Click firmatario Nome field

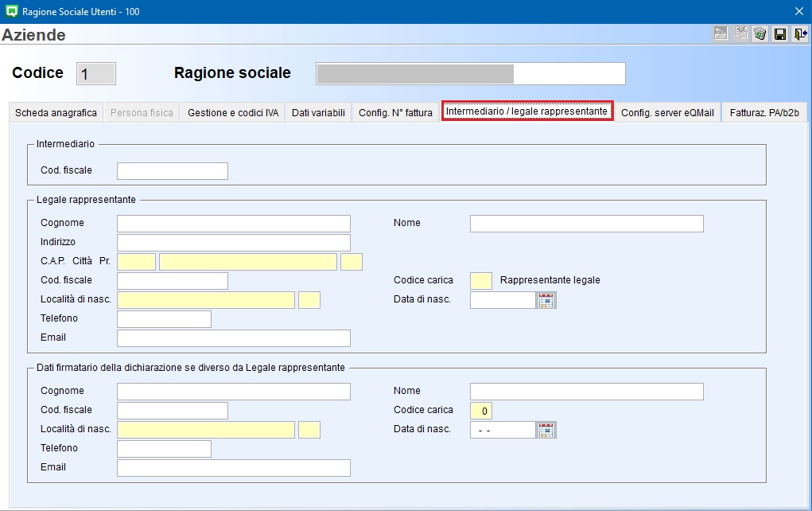point(587,392)
